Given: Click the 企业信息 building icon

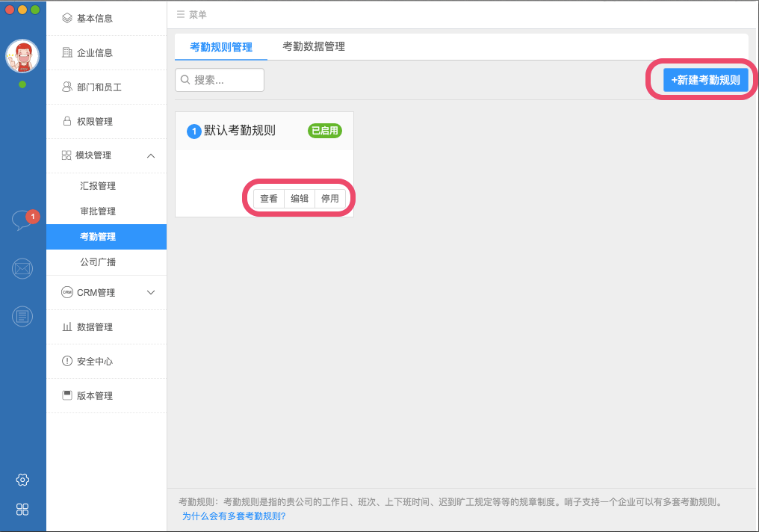Looking at the screenshot, I should pyautogui.click(x=68, y=52).
